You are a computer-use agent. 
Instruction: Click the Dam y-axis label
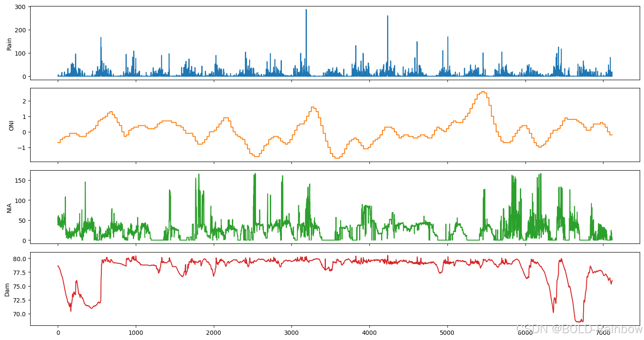(x=7, y=289)
